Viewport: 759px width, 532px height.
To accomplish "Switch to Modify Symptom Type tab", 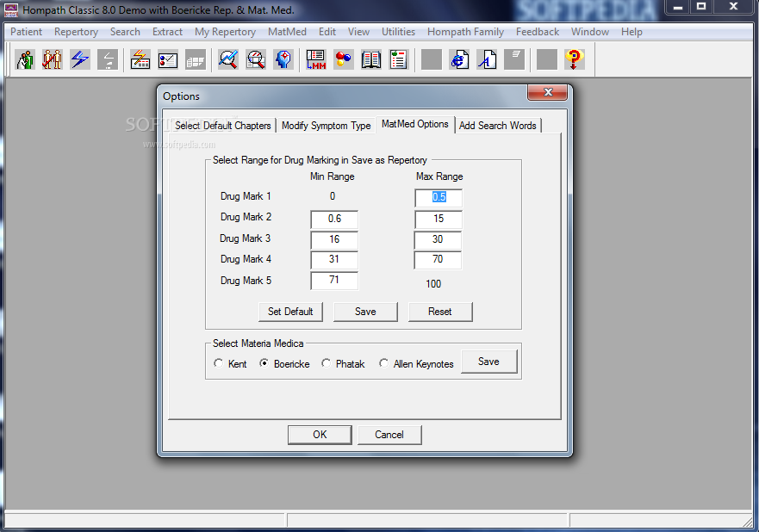I will click(x=327, y=126).
